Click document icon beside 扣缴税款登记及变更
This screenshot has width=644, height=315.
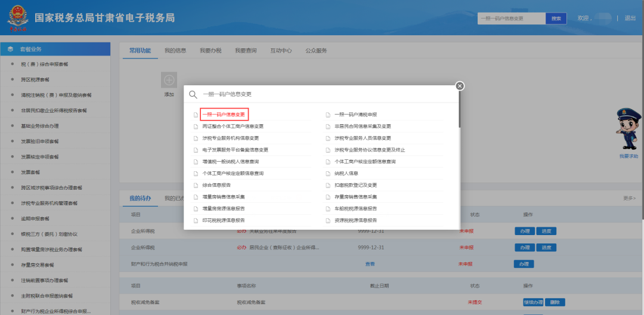(x=328, y=185)
